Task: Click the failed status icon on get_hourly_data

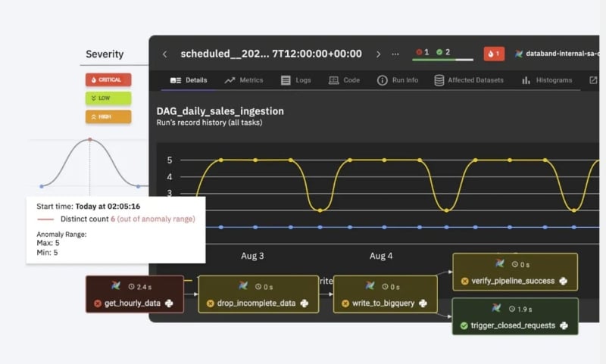Action: pos(98,303)
